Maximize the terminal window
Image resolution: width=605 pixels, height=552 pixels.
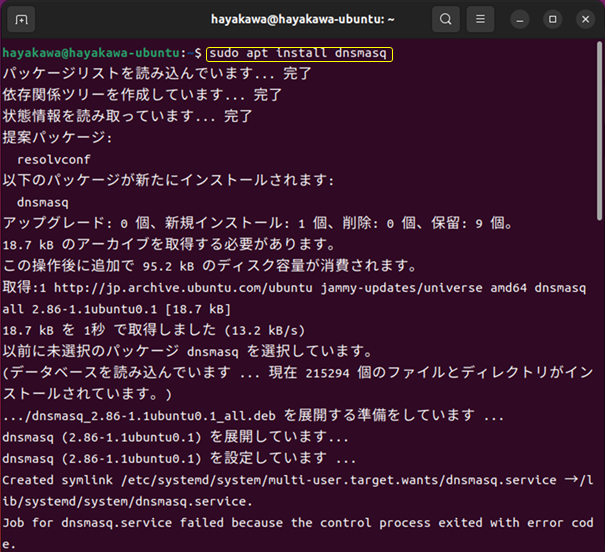[552, 19]
